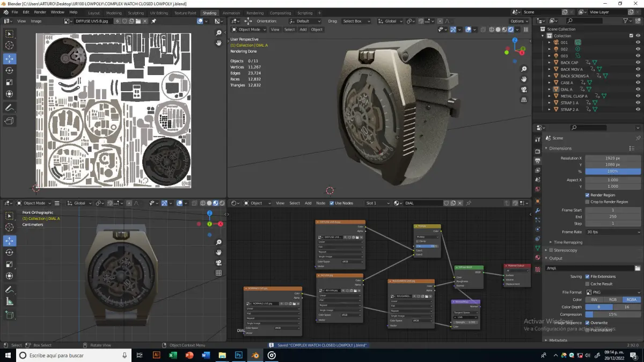Disable the Render Region checkbox
The height and width of the screenshot is (362, 644).
pyautogui.click(x=587, y=195)
